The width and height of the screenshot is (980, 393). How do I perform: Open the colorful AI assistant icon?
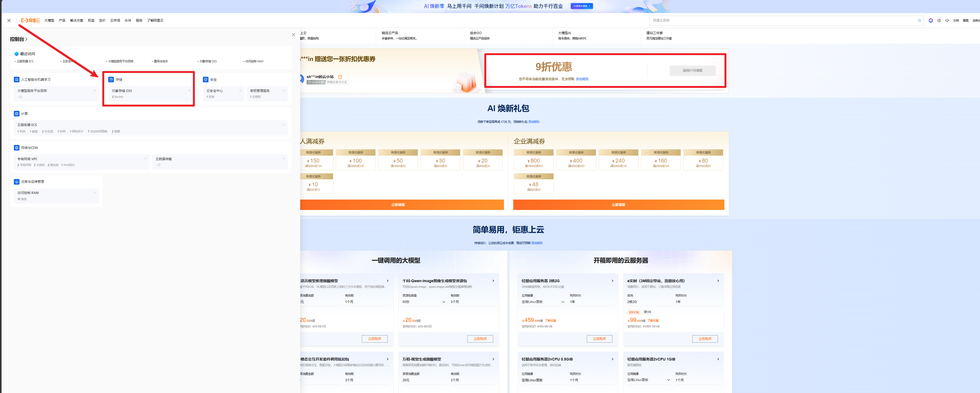[x=930, y=21]
